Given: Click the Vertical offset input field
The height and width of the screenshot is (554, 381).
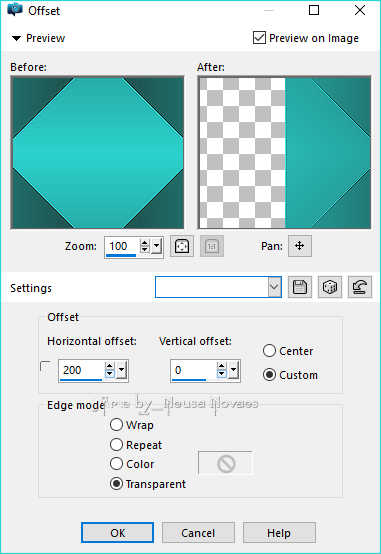Looking at the screenshot, I should 193,370.
